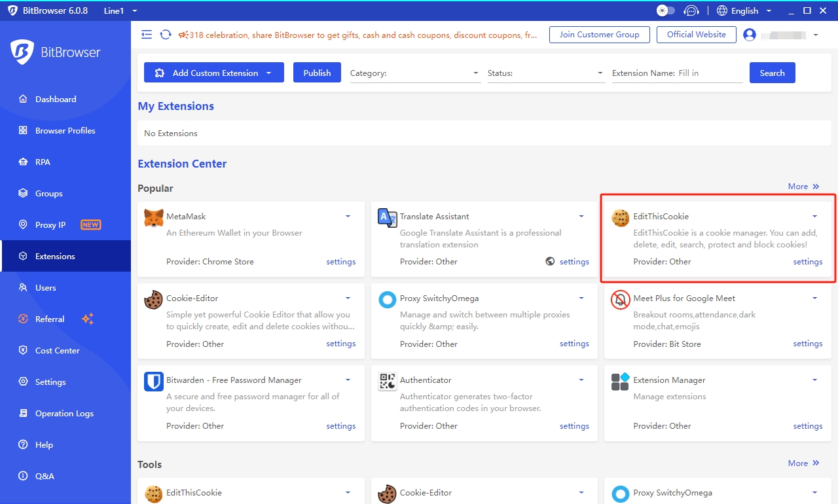Open the Help page

tap(65, 444)
